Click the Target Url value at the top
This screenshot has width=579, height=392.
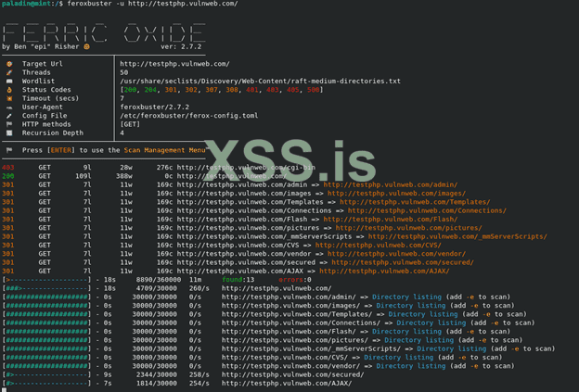tap(174, 64)
